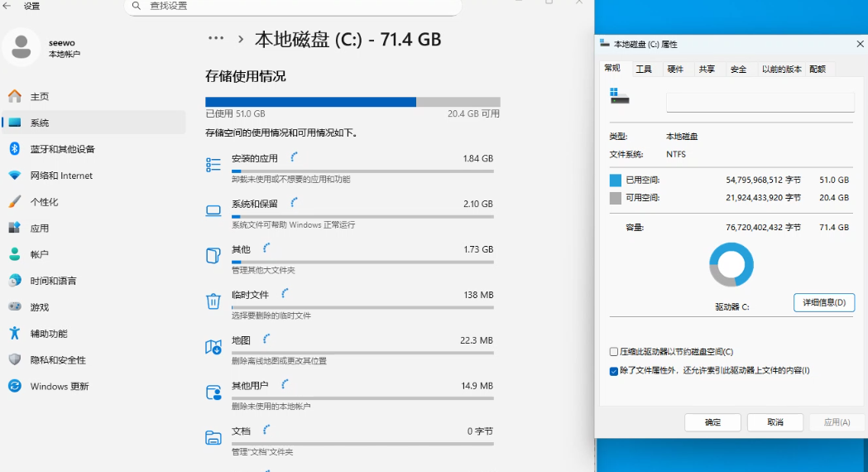868x472 pixels.
Task: Open the 以前的版本 tab
Action: pos(781,70)
